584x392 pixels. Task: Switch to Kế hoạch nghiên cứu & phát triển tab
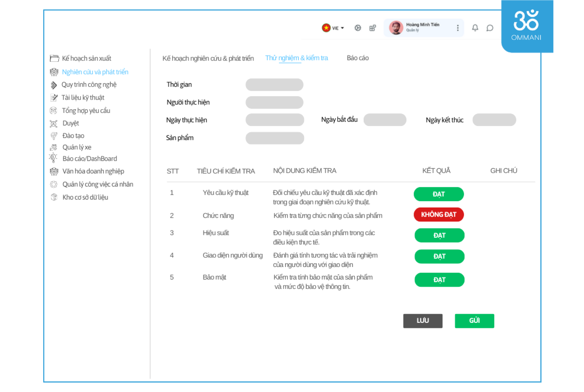(x=208, y=59)
